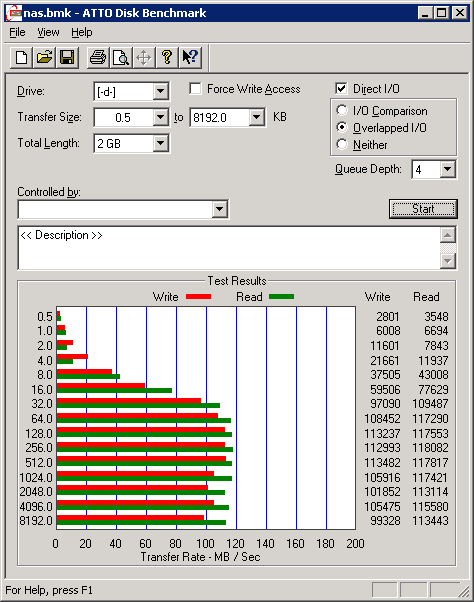Click inside the Description text box
This screenshot has height=602, width=474.
click(229, 248)
